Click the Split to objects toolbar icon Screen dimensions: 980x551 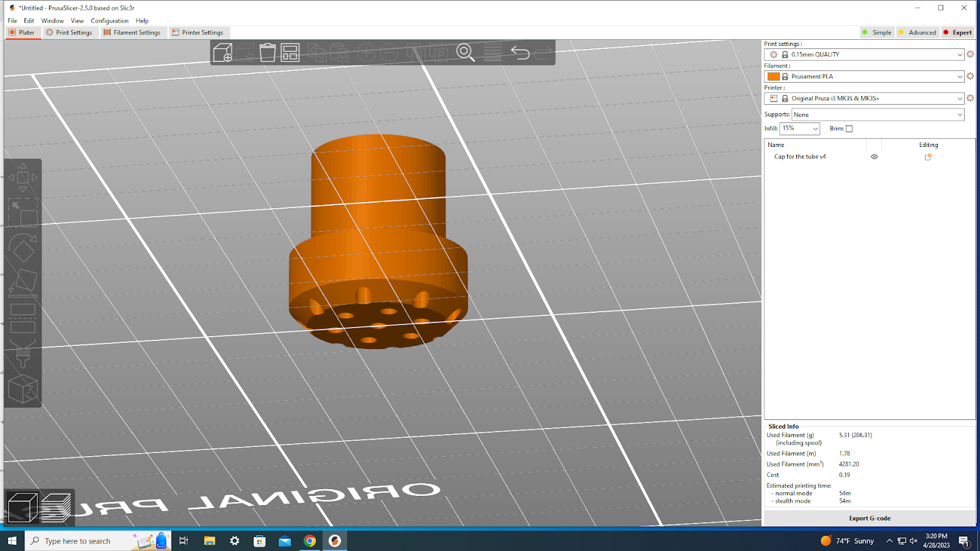point(416,53)
